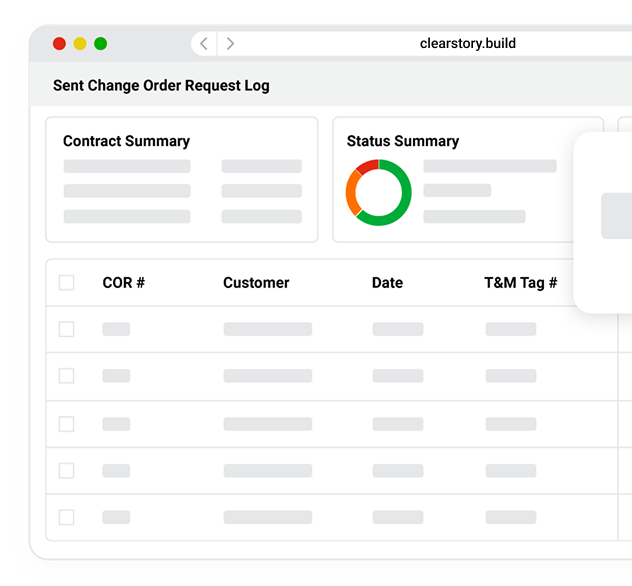Click the green maximize window dot

click(x=101, y=43)
